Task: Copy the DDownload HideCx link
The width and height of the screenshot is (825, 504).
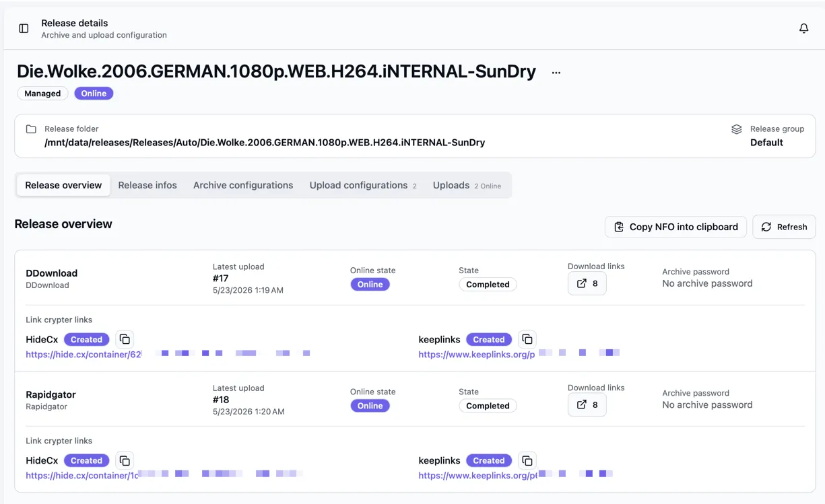Action: [125, 340]
